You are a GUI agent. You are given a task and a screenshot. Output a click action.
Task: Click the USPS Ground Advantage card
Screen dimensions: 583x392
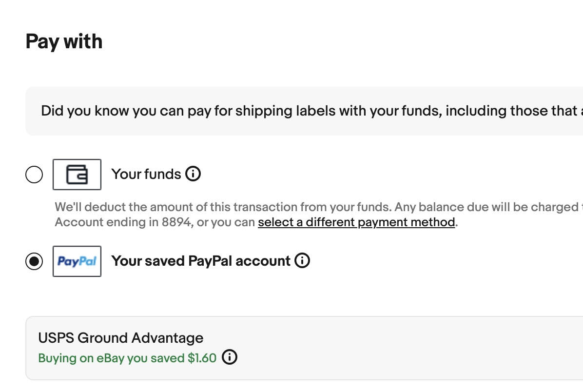292,347
